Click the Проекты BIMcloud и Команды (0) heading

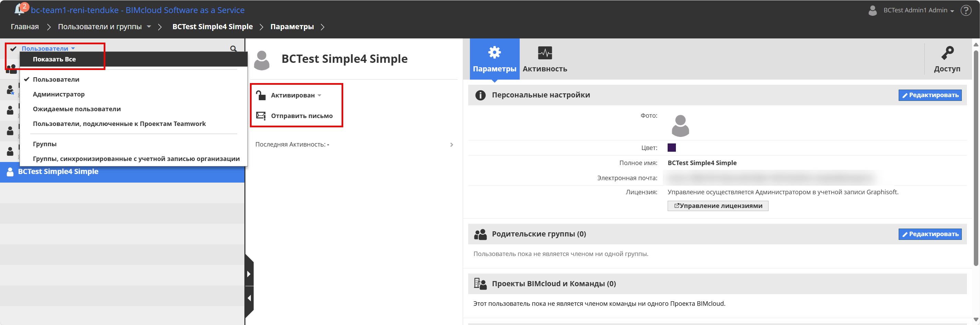coord(554,284)
